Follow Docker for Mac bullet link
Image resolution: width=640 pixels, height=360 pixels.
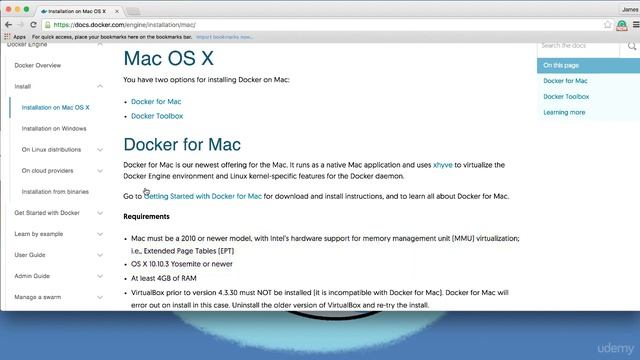pyautogui.click(x=156, y=102)
